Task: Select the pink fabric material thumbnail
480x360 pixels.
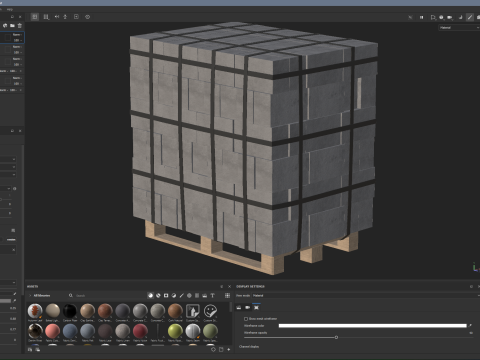Action: (x=52, y=331)
